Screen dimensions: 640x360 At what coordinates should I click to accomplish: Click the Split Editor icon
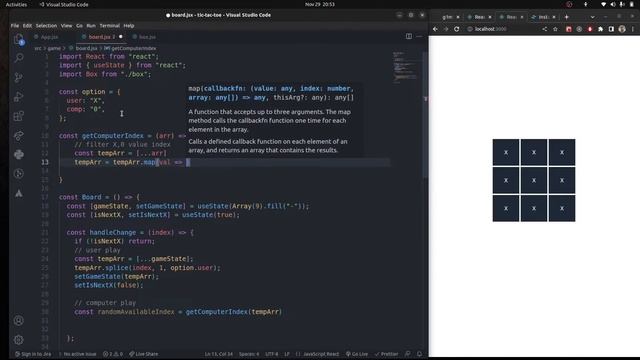409,36
